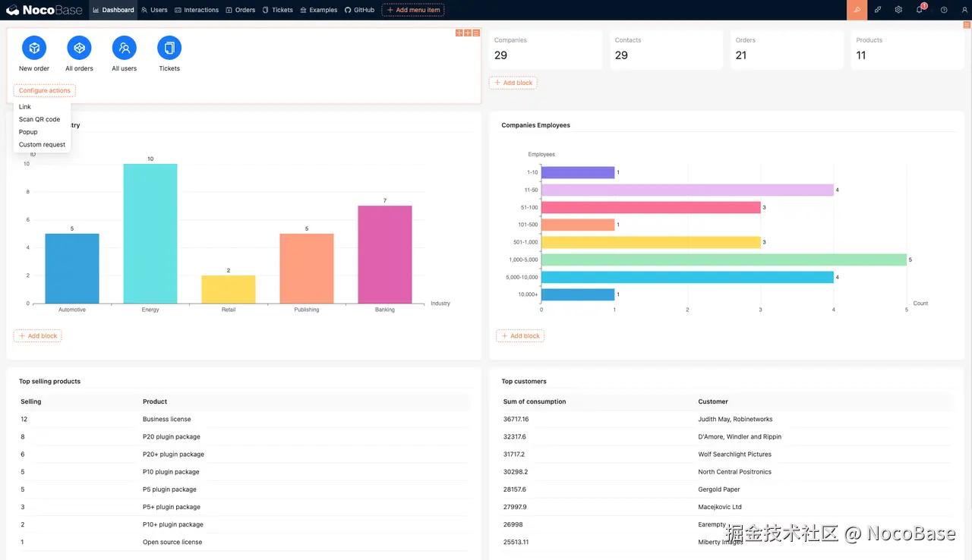Open the Dashboard menu item
This screenshot has width=972, height=560.
click(x=113, y=10)
